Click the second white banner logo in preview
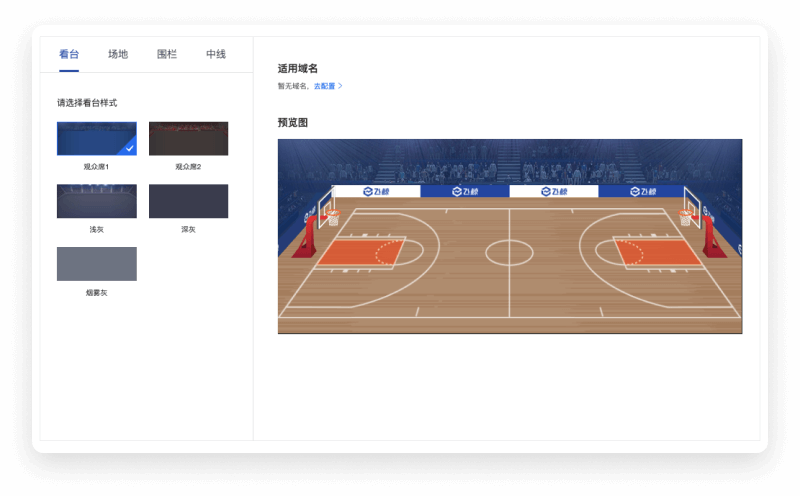 (553, 191)
